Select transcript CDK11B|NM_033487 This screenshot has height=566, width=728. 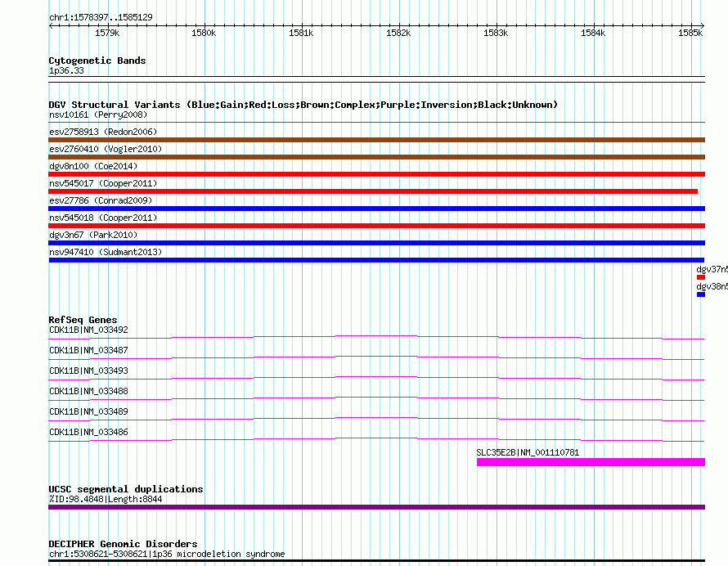88,351
